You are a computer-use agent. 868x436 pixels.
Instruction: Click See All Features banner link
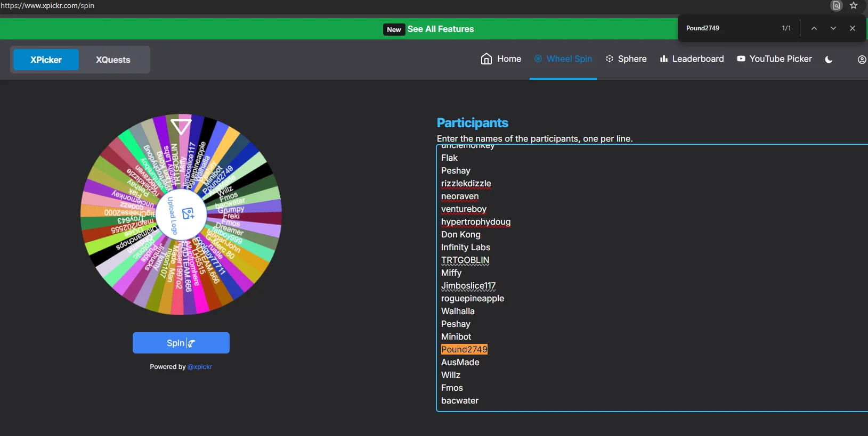pos(441,29)
